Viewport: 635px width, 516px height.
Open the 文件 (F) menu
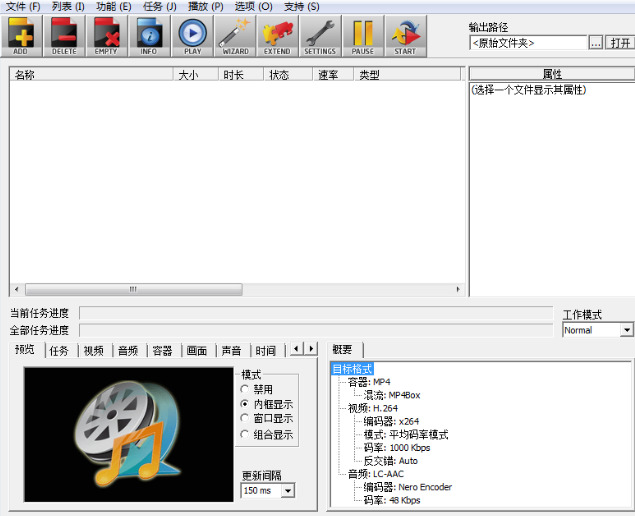coord(23,6)
